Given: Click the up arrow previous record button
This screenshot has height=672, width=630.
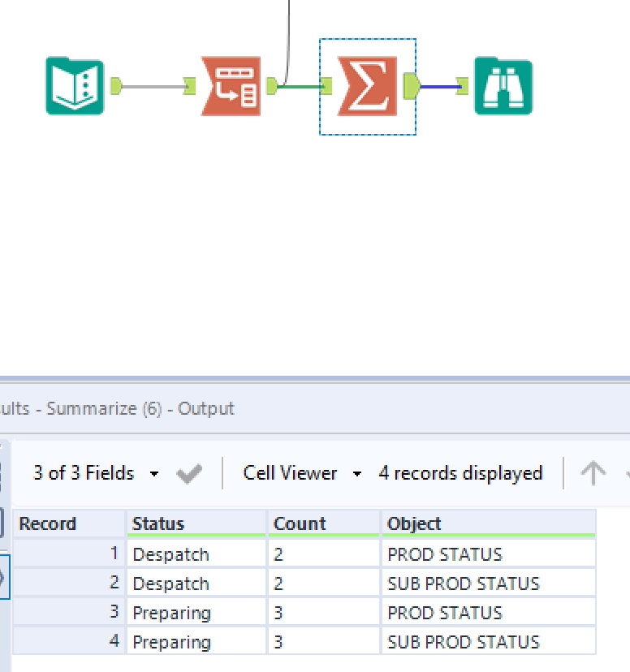Looking at the screenshot, I should (593, 473).
